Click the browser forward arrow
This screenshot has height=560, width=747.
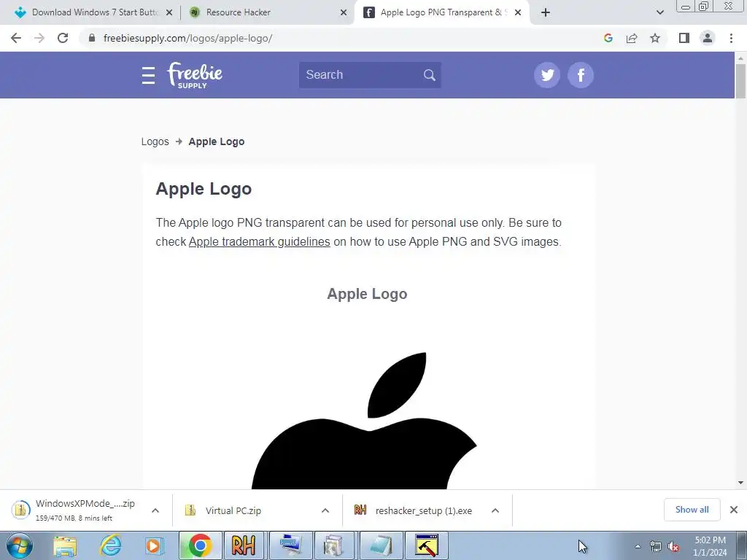pos(39,38)
